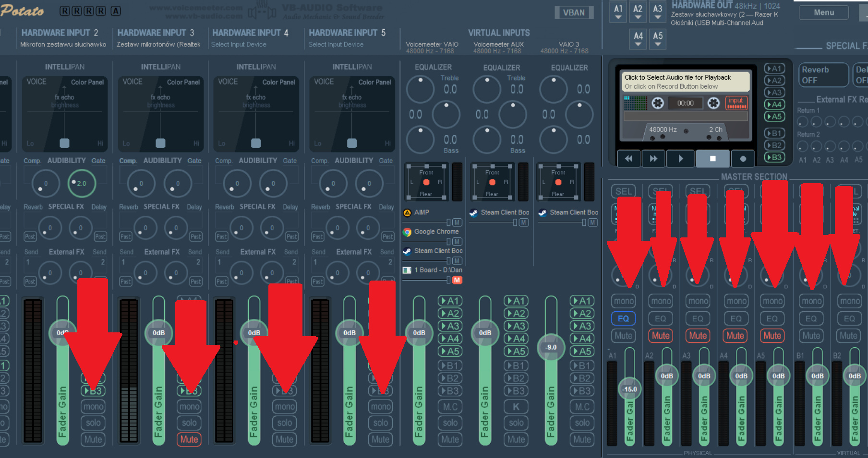Mute the Voicemeeter AUX virtual input

pos(516,439)
